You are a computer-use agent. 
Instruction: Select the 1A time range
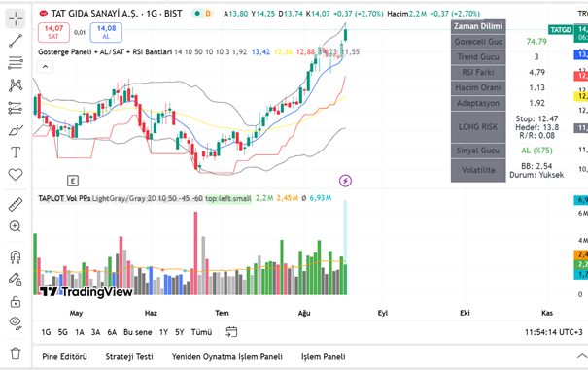[79, 332]
